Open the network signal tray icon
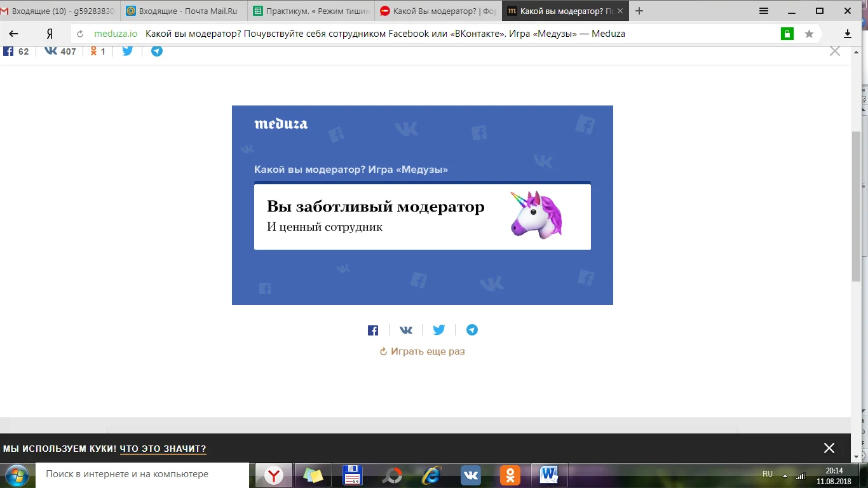The image size is (868, 488). pyautogui.click(x=801, y=475)
